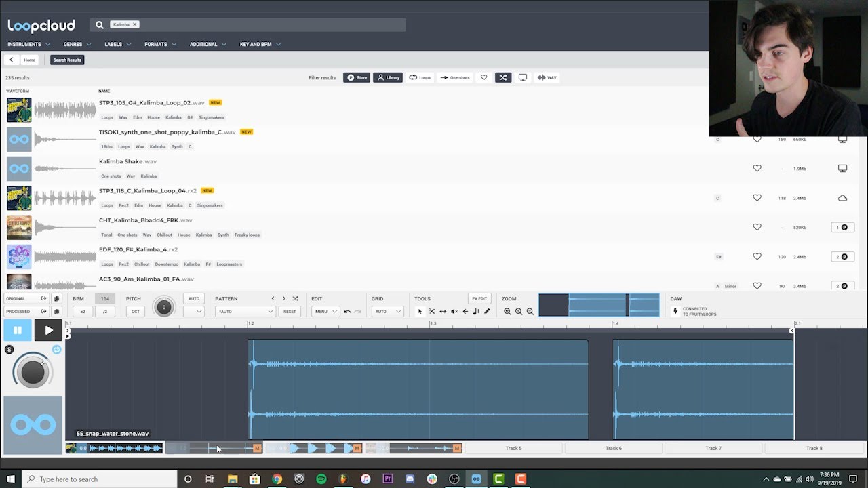
Task: Click the DAW connection lightning icon
Action: (x=675, y=312)
